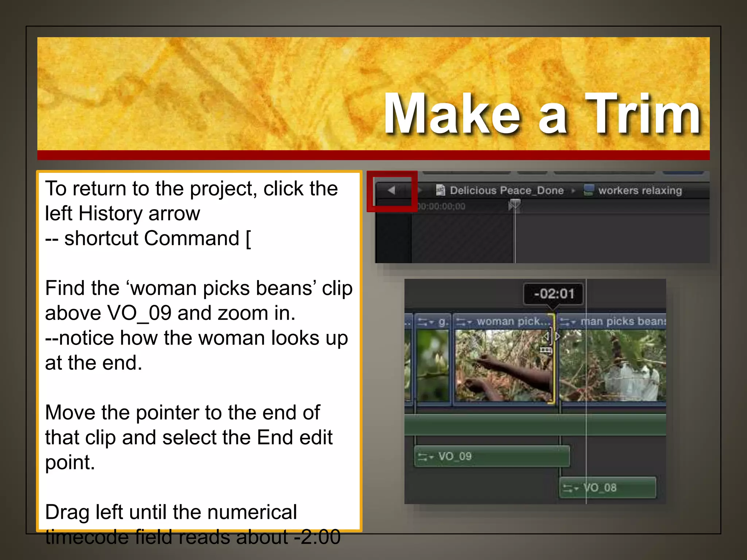
Task: Select the yellow End edit point of woman pick clip
Action: (553, 358)
